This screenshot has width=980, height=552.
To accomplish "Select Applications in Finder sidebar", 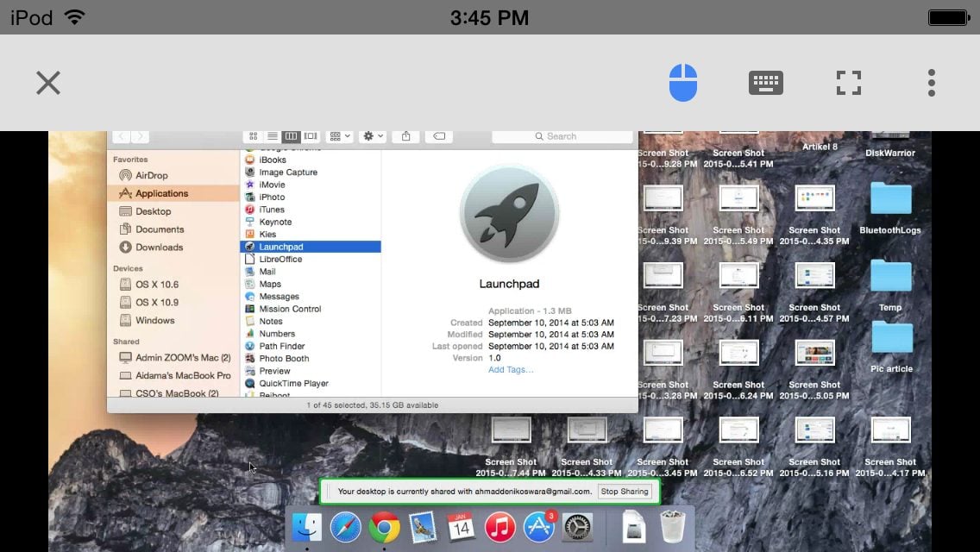I will [173, 193].
